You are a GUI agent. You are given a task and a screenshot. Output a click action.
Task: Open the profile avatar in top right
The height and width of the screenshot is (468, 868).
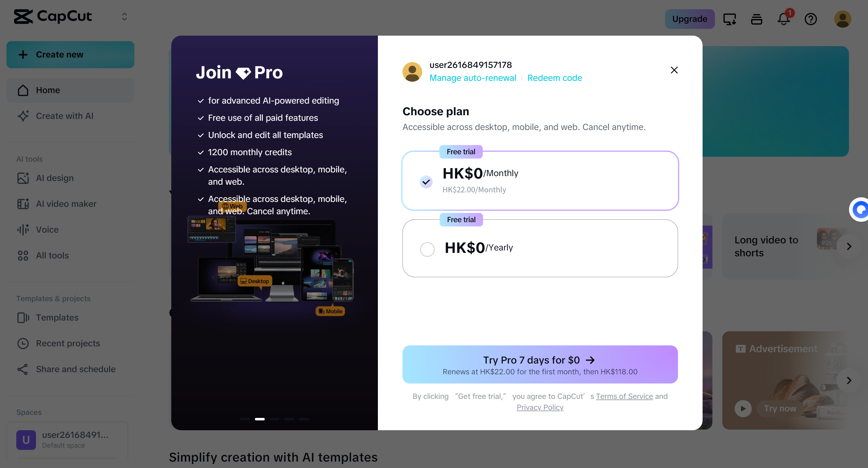pyautogui.click(x=842, y=19)
